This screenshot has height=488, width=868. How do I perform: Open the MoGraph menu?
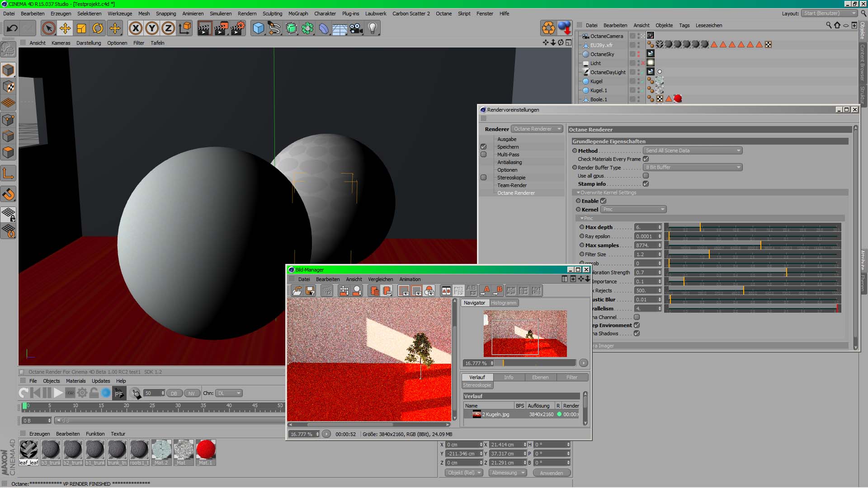(x=298, y=14)
